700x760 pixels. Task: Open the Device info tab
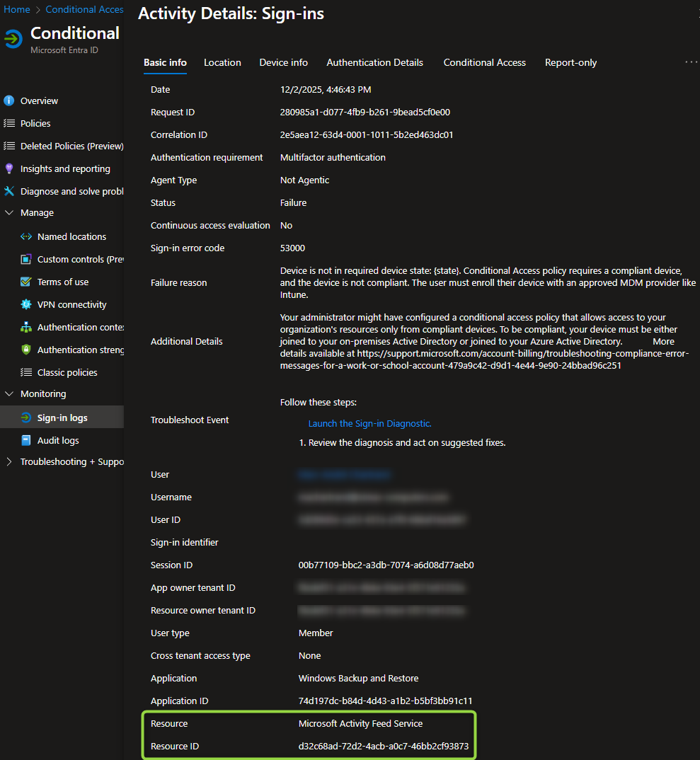click(x=284, y=62)
